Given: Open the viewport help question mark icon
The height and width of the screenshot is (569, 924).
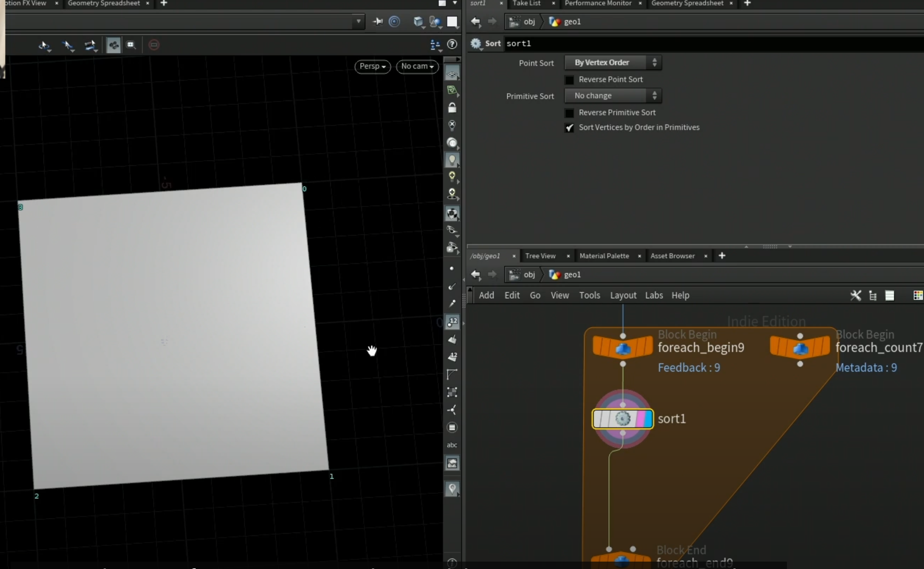Looking at the screenshot, I should tap(452, 44).
